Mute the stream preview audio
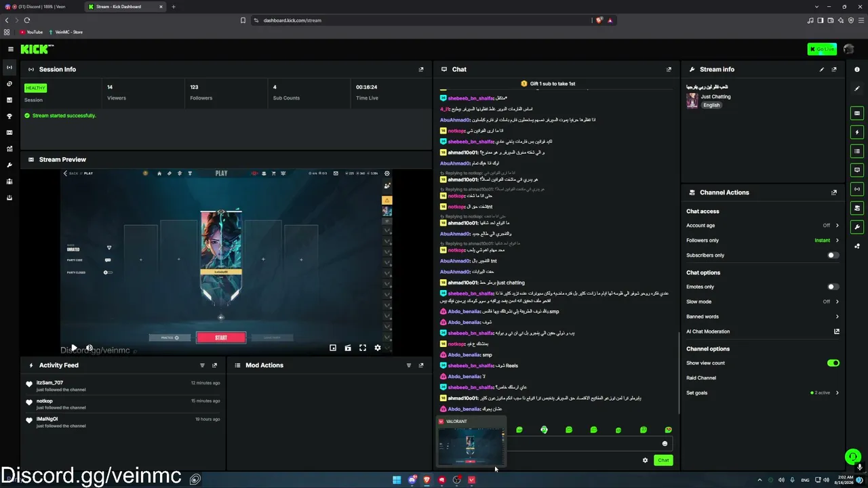Screen dimensions: 868x488 pos(89,348)
